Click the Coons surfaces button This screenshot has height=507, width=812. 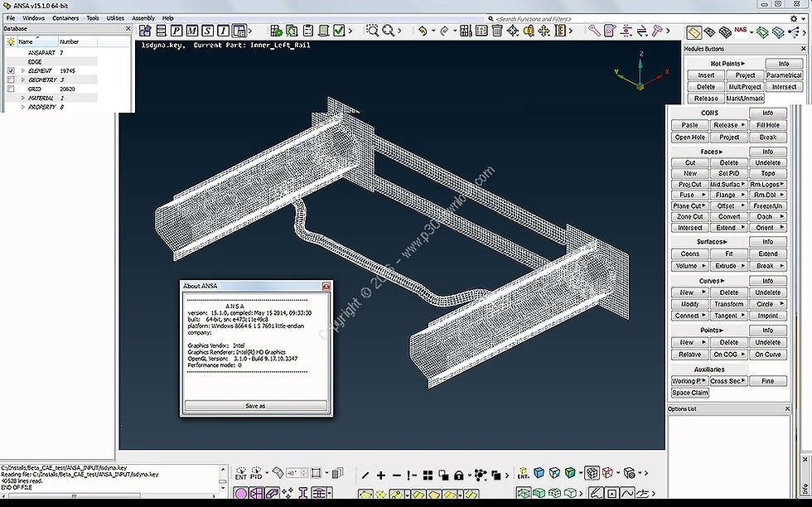coord(689,254)
